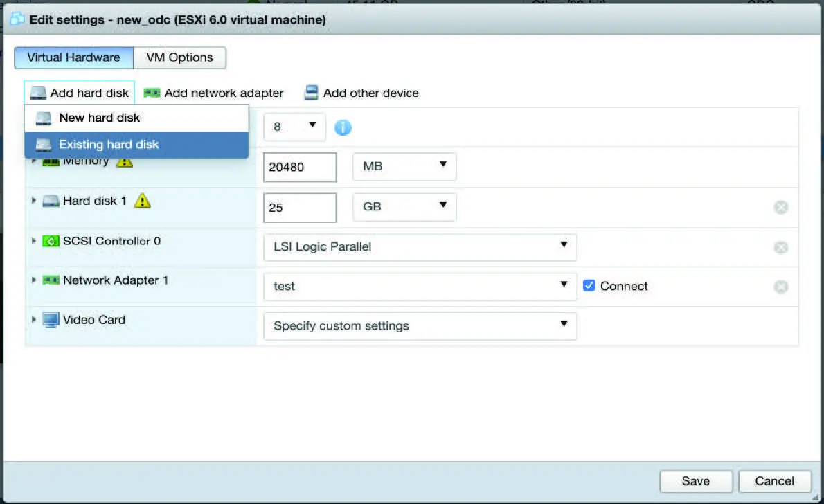This screenshot has width=824, height=504.
Task: Click the CPU info icon
Action: (343, 127)
